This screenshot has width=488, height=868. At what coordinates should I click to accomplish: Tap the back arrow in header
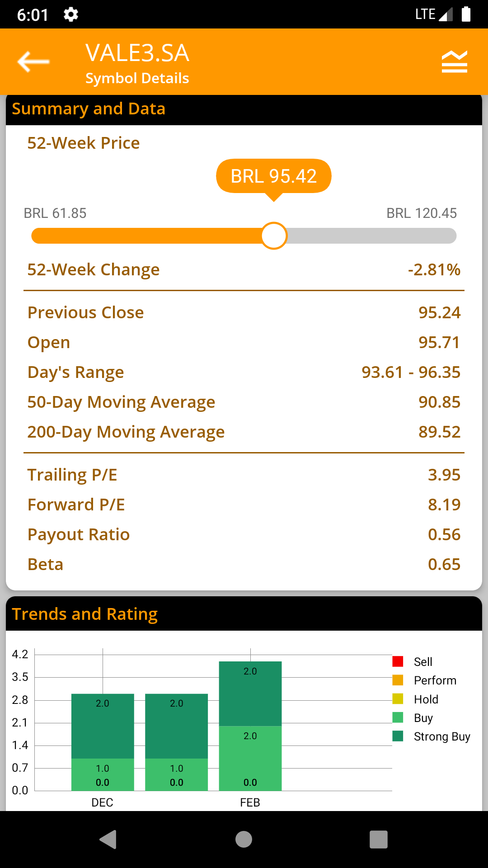[33, 62]
